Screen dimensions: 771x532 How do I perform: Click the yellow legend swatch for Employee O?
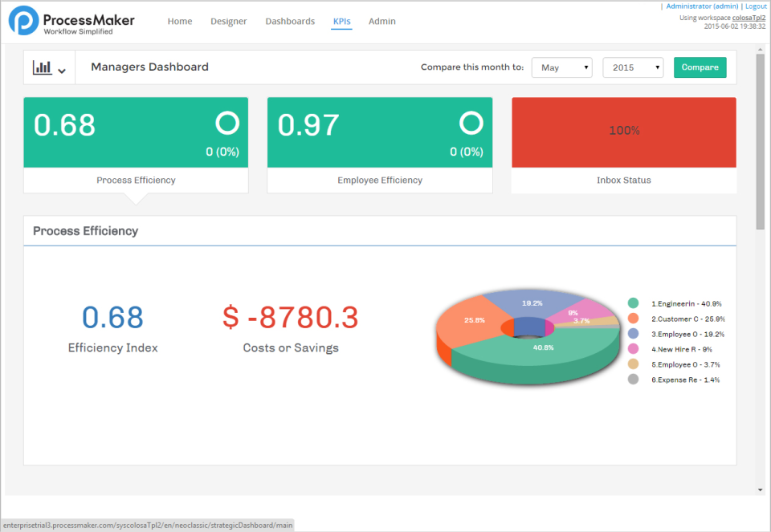(x=632, y=364)
